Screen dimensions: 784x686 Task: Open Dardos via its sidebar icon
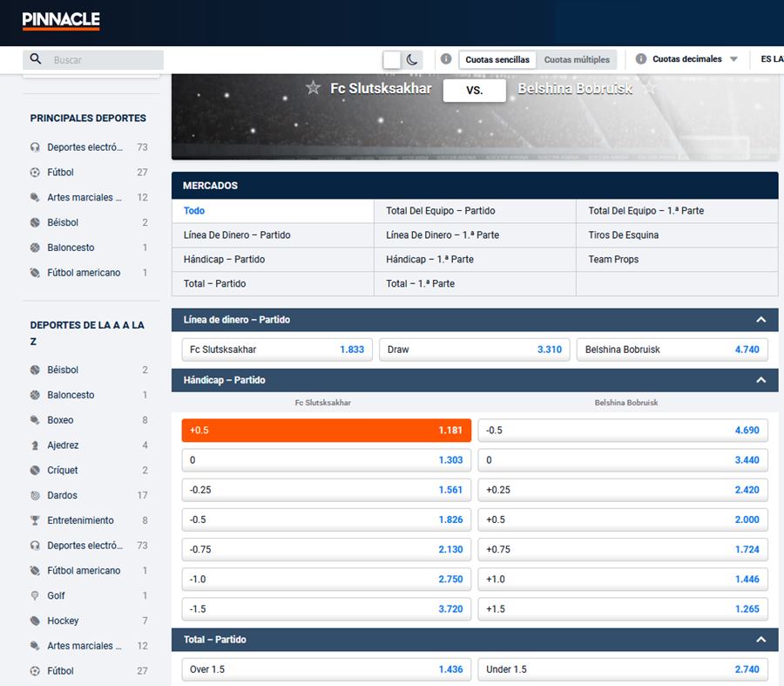pos(36,495)
